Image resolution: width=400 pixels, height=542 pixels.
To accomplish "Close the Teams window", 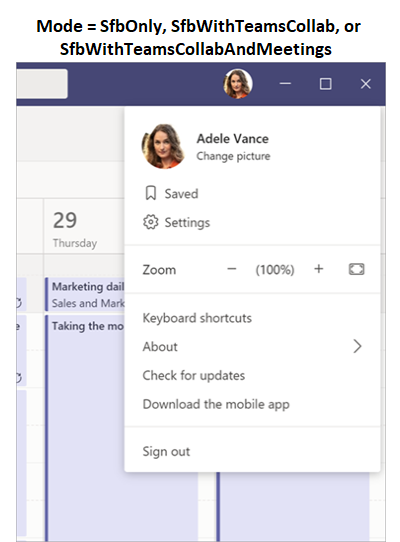I will tap(365, 84).
